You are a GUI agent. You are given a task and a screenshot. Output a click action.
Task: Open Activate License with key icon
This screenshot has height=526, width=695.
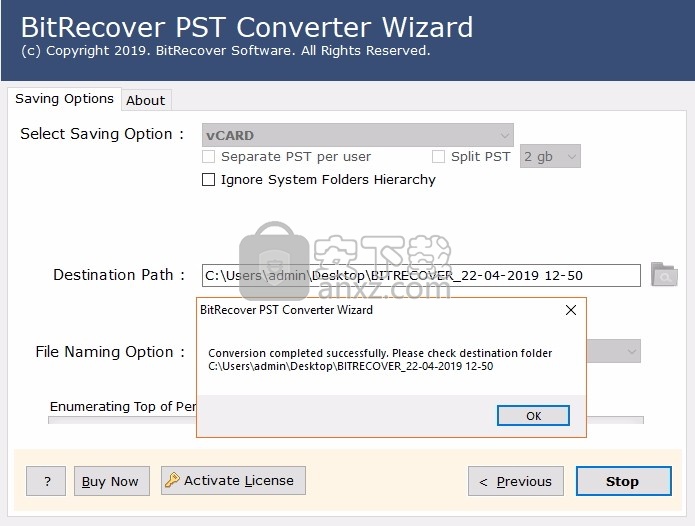click(x=233, y=480)
